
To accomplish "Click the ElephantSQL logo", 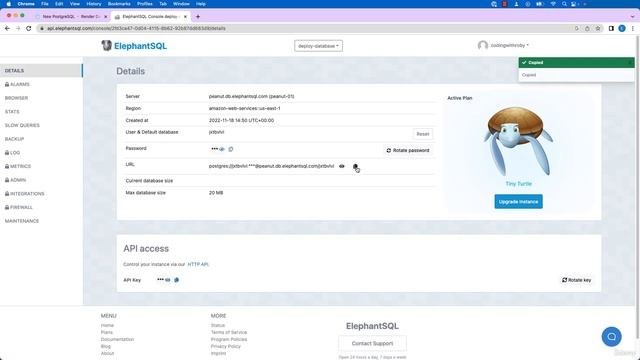I will (x=134, y=46).
